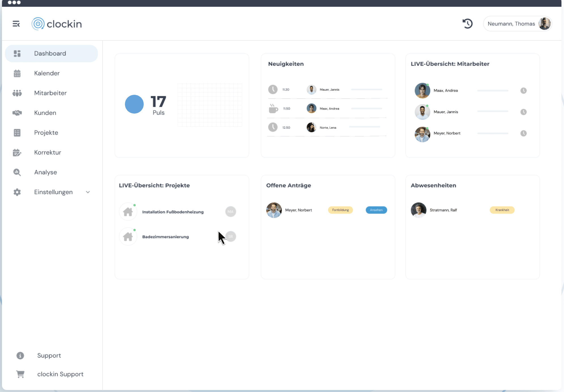
Task: Click the LIVE-Übersicht: Projekte heading
Action: tap(154, 186)
